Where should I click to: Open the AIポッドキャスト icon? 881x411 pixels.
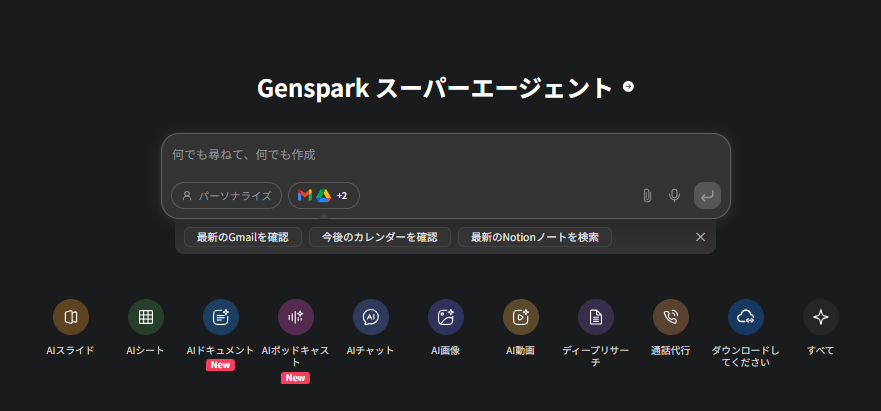point(296,317)
